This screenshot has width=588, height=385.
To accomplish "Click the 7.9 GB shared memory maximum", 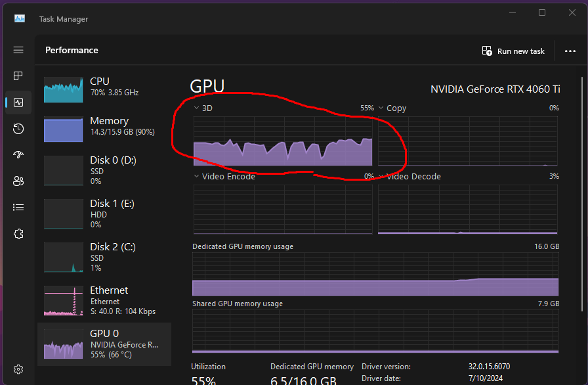I will click(x=549, y=304).
